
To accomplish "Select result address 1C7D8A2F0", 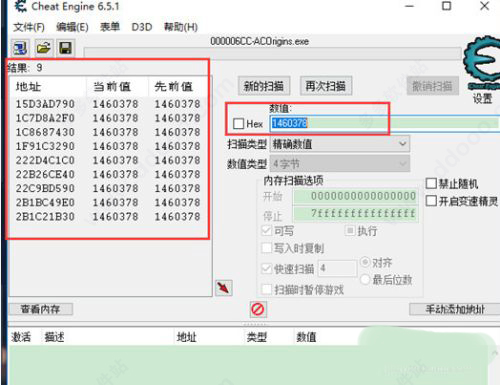I will tap(45, 118).
